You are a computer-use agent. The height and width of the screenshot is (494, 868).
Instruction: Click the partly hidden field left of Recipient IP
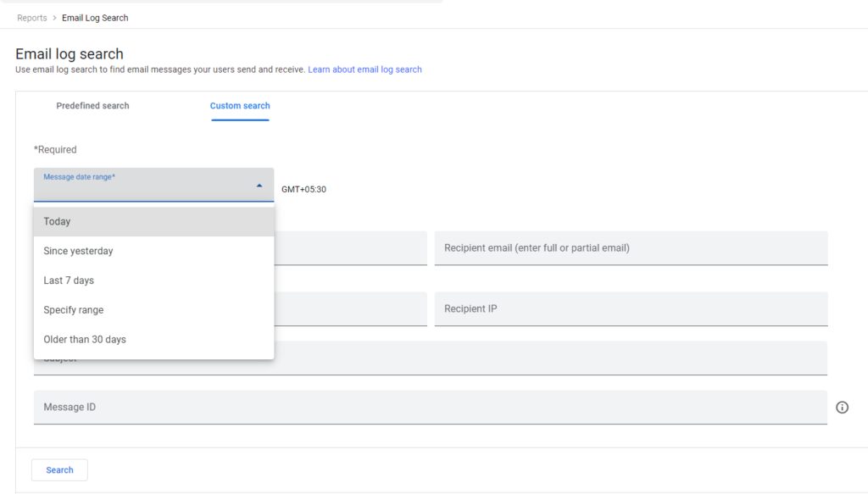point(350,309)
